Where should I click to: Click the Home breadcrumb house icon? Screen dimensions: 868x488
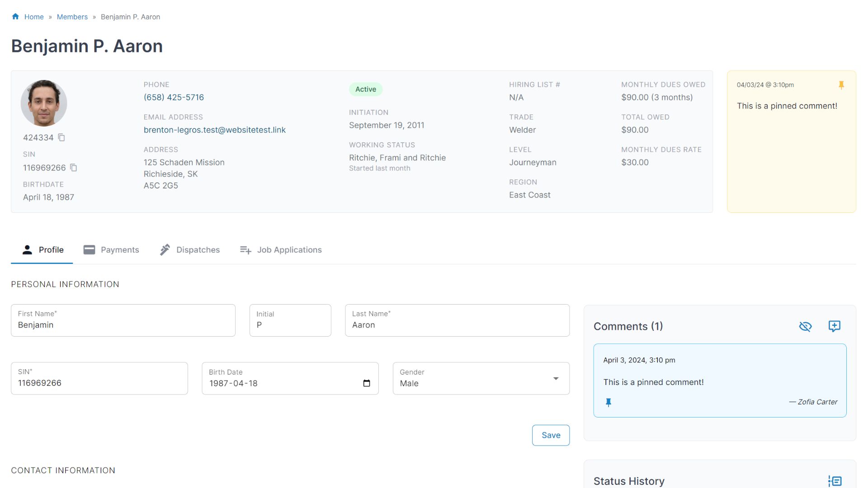[15, 17]
